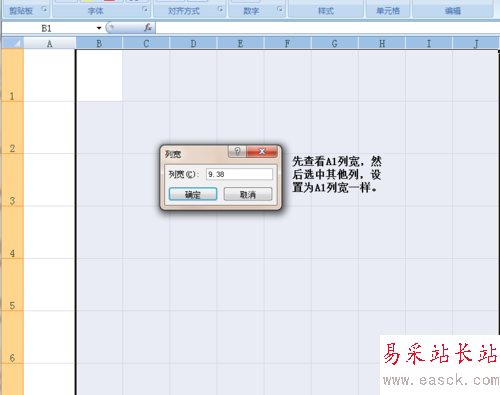Select column H header
This screenshot has height=395, width=500.
tap(382, 44)
